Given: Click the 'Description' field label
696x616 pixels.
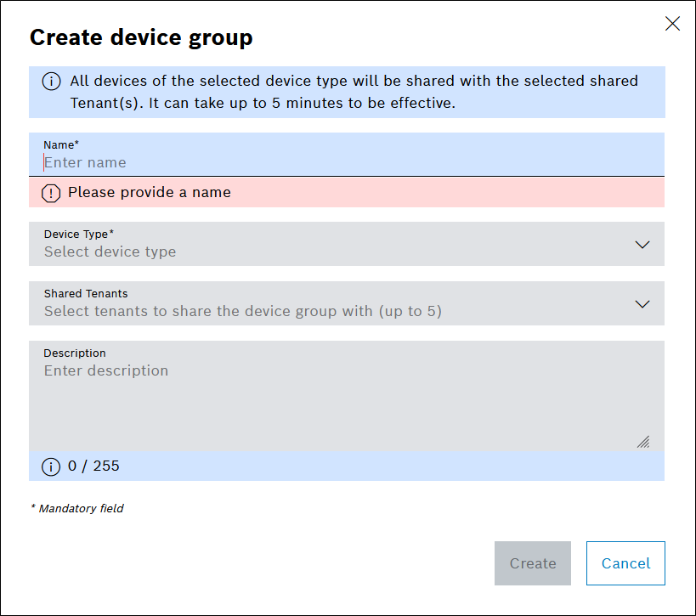Looking at the screenshot, I should 75,353.
